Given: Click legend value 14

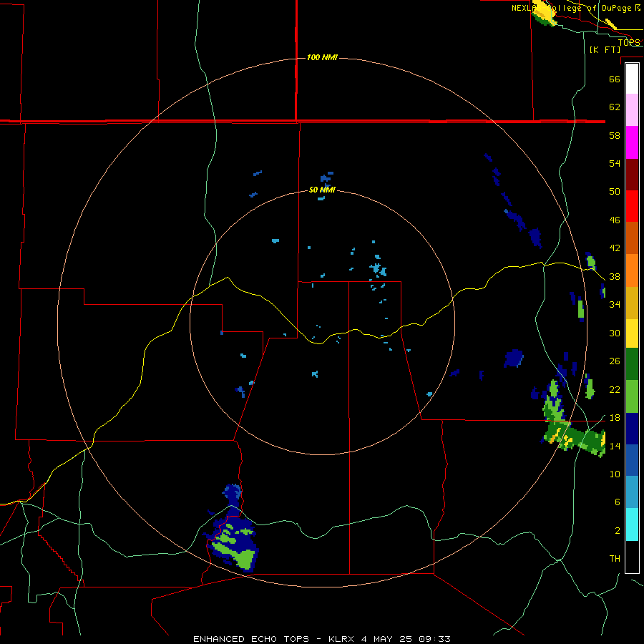Looking at the screenshot, I should 615,446.
